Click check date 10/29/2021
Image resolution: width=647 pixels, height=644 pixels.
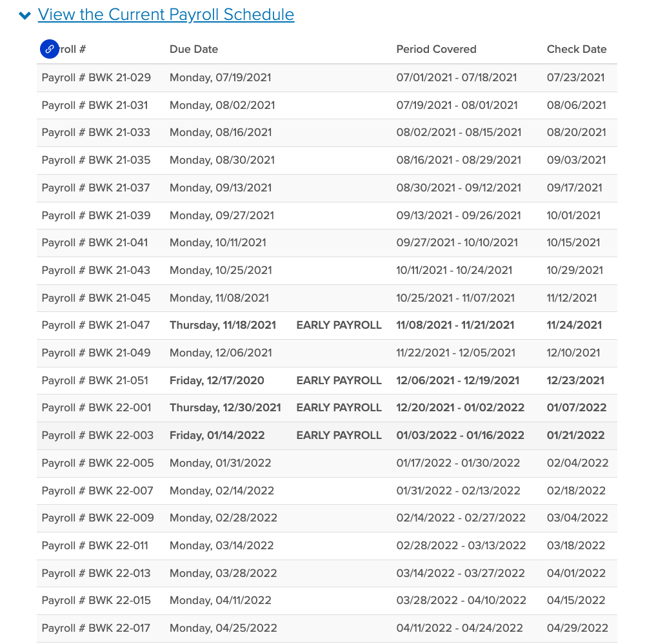(575, 270)
